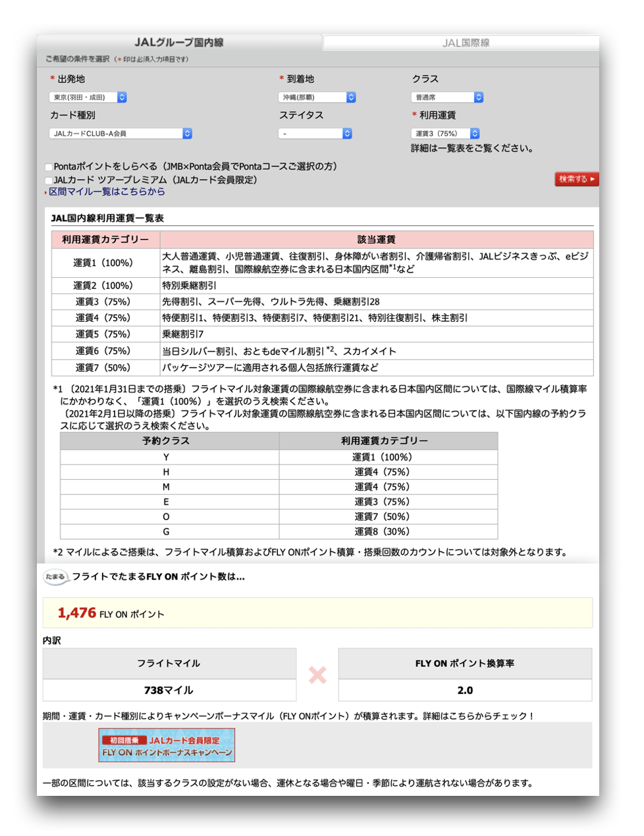This screenshot has width=644, height=836.
Task: Select 運賃6（75%） category cell
Action: [105, 352]
